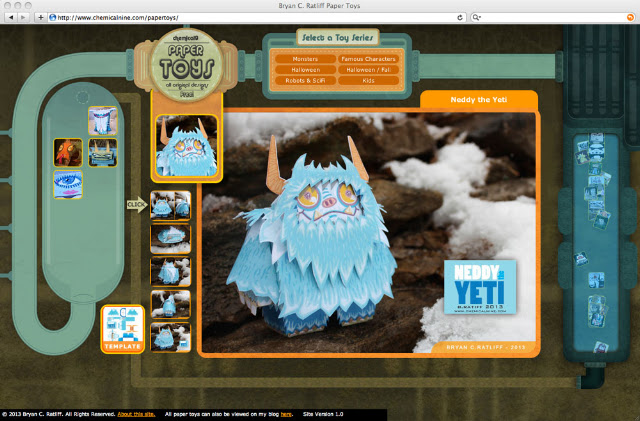Click 'Site Version 1.0' text
The image size is (640, 421).
click(323, 414)
